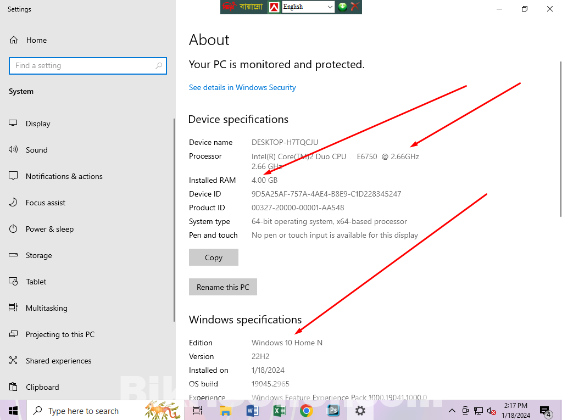
Task: Click the Settings gear on the taskbar
Action: [360, 411]
